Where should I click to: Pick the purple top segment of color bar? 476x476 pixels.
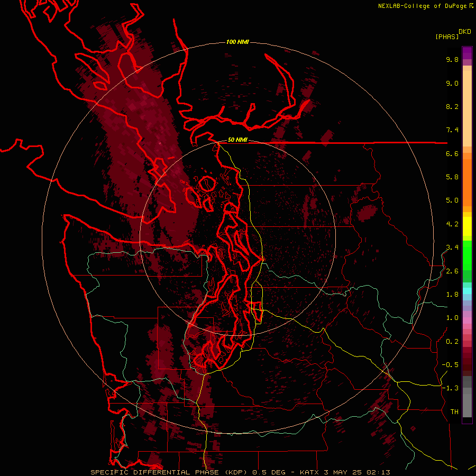pos(467,53)
